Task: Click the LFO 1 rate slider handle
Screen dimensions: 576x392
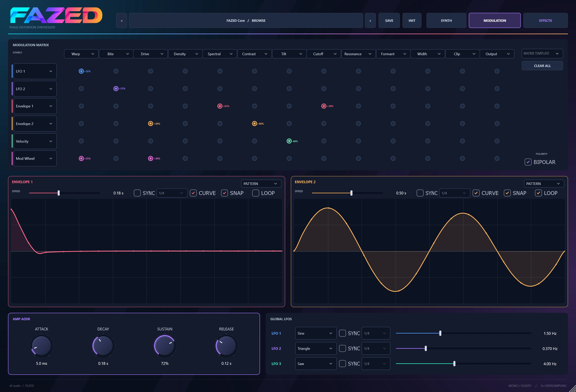Action: (440, 333)
